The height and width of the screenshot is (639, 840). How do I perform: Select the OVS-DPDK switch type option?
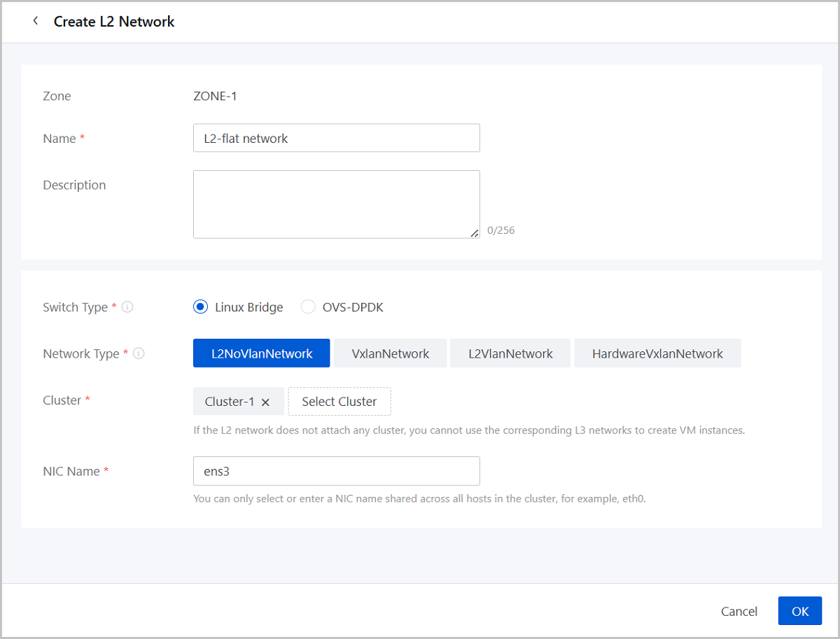click(x=308, y=307)
